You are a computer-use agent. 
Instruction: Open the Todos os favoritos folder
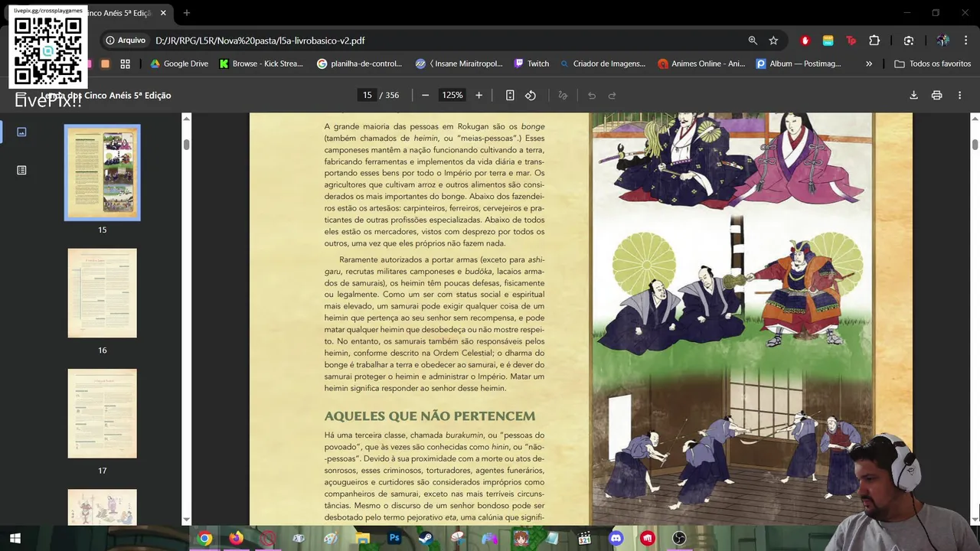(x=933, y=64)
